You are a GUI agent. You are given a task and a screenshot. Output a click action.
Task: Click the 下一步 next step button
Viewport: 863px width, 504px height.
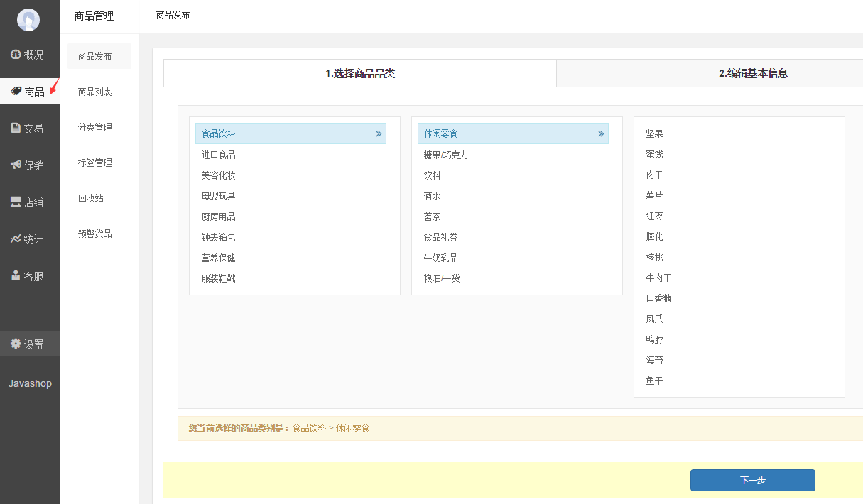click(x=752, y=481)
